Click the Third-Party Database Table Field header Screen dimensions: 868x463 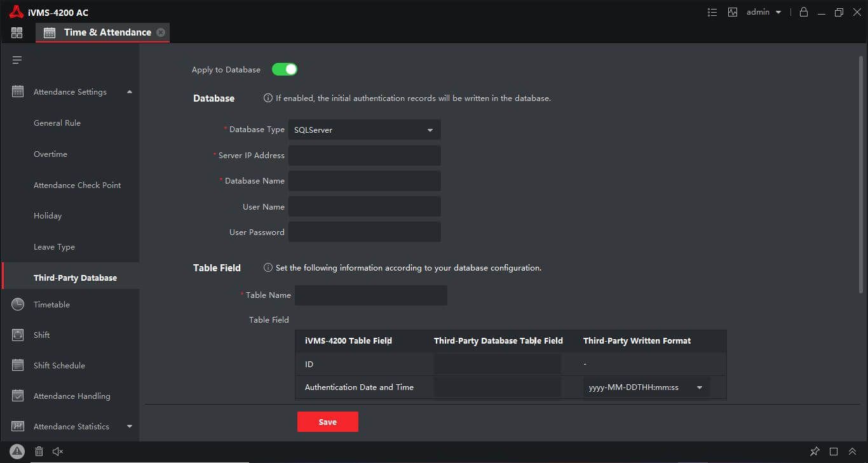(x=498, y=341)
